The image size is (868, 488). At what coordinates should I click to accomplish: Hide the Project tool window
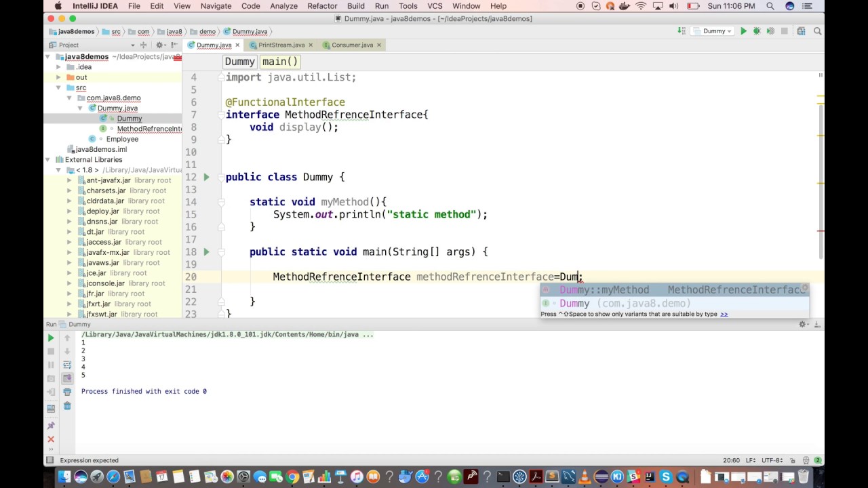pyautogui.click(x=174, y=45)
